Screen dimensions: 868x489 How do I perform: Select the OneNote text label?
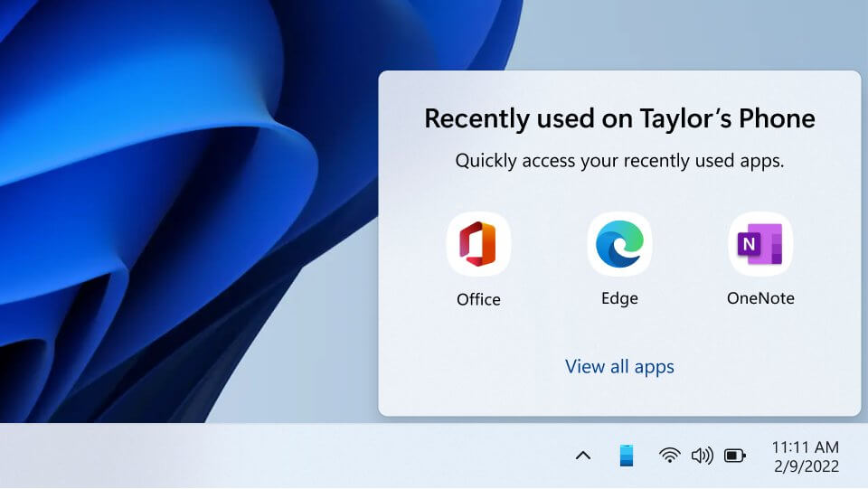[760, 298]
